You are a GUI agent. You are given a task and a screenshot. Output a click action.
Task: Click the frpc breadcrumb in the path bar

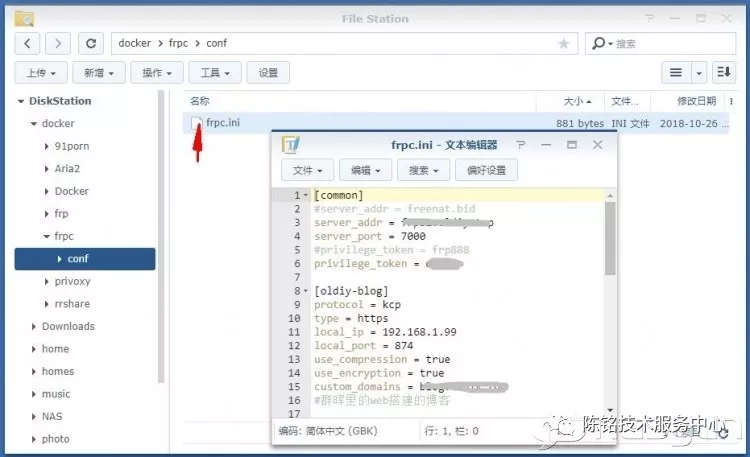click(x=178, y=44)
